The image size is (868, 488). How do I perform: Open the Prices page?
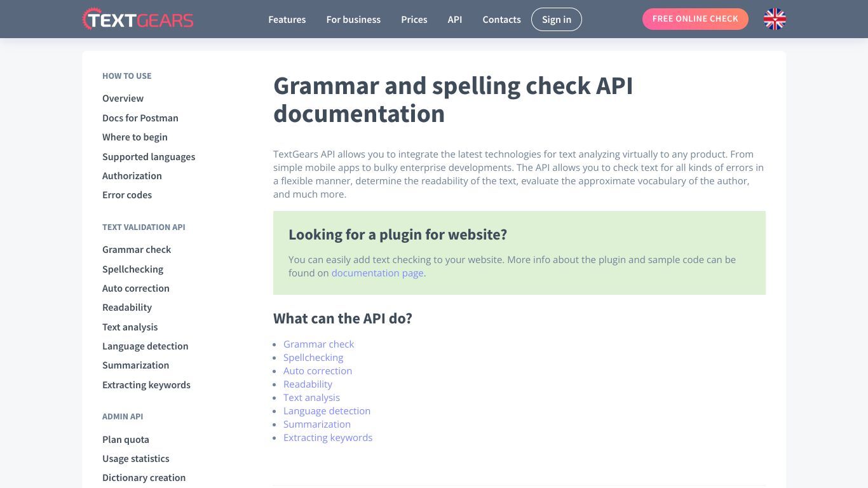(x=414, y=20)
